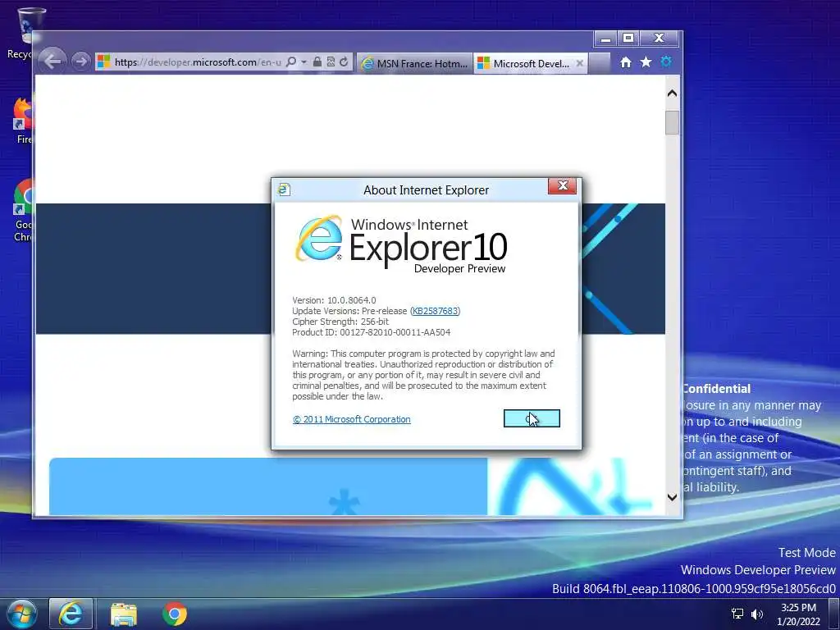840x630 pixels.
Task: Minimize the Internet Explorer window
Action: 605,39
